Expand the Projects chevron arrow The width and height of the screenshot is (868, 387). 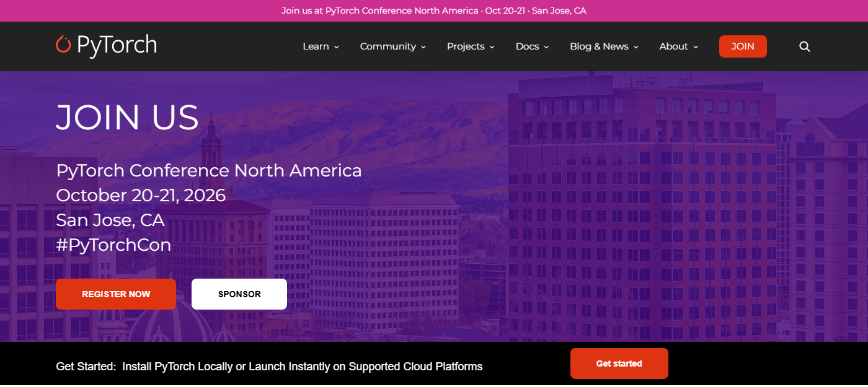click(x=492, y=47)
